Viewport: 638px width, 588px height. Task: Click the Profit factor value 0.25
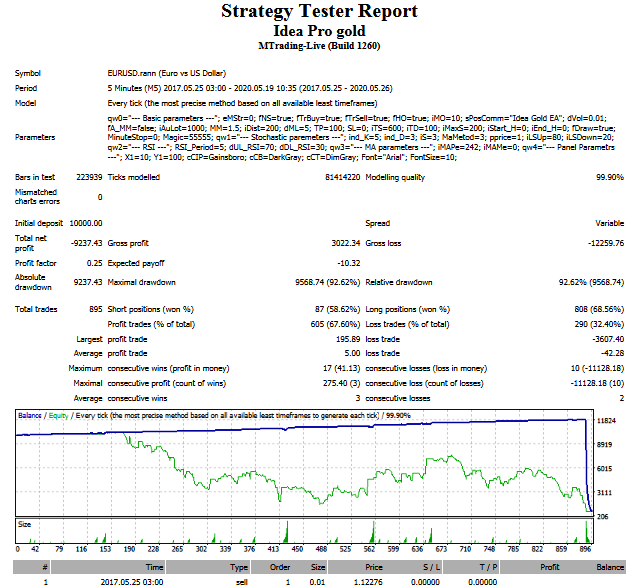tap(94, 263)
